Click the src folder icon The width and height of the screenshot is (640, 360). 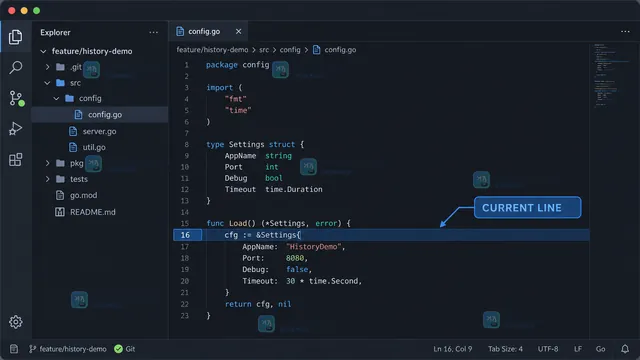coord(60,83)
